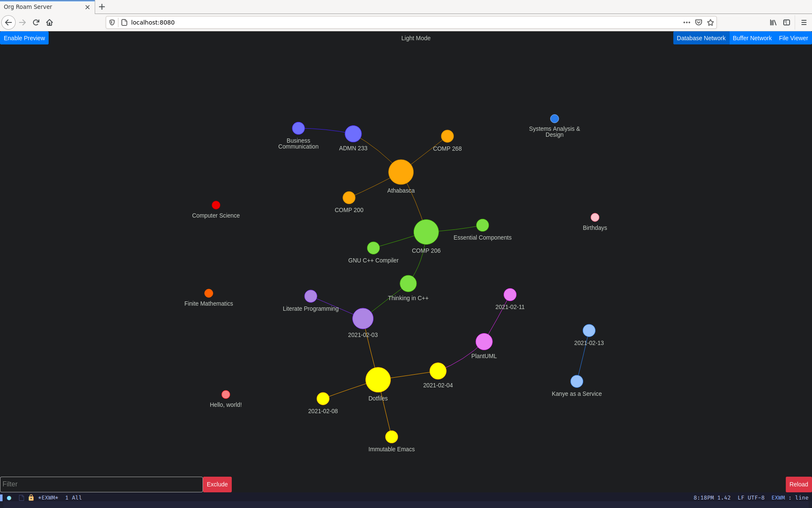Click the GNU C++ Compiler node
Viewport: 812px width, 508px height.
tap(373, 248)
